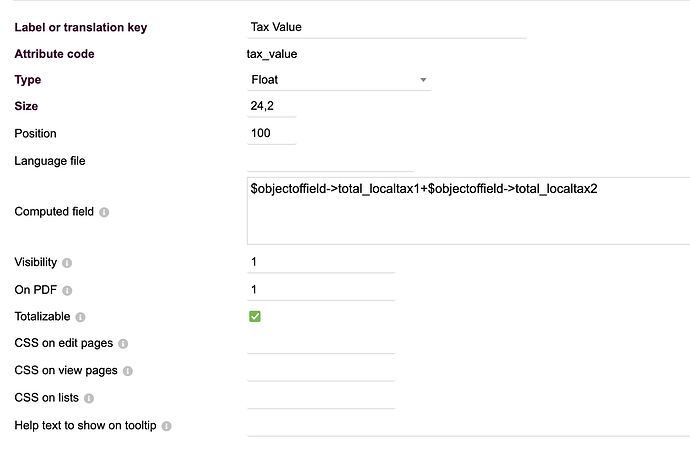Click the CSS on lists info icon
Image resolution: width=690 pixels, height=451 pixels.
click(87, 398)
